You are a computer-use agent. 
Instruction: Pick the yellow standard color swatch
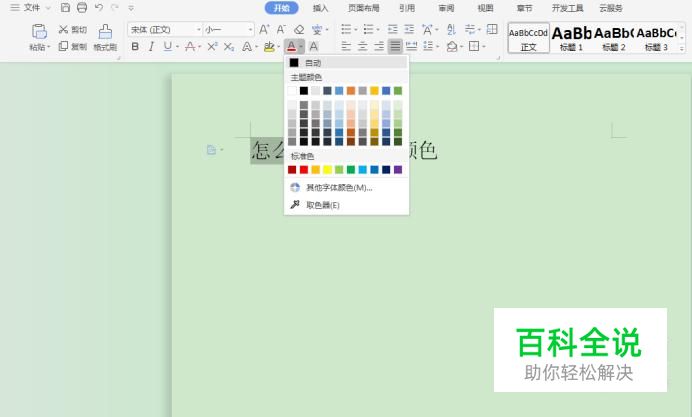point(327,169)
